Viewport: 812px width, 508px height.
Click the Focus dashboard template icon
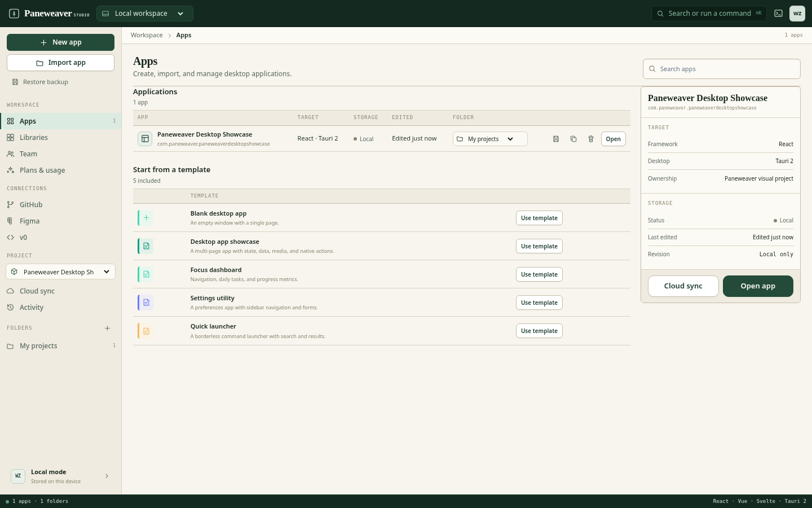coord(145,274)
